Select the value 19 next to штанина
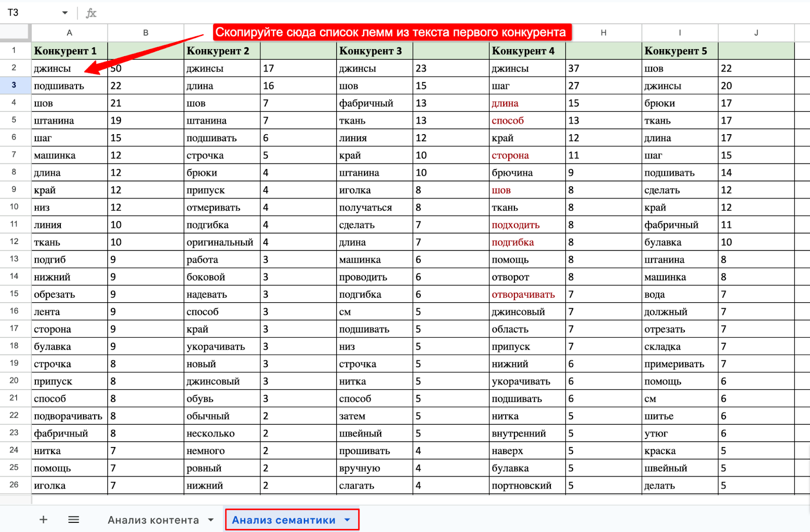Image resolution: width=810 pixels, height=532 pixels. pyautogui.click(x=146, y=120)
